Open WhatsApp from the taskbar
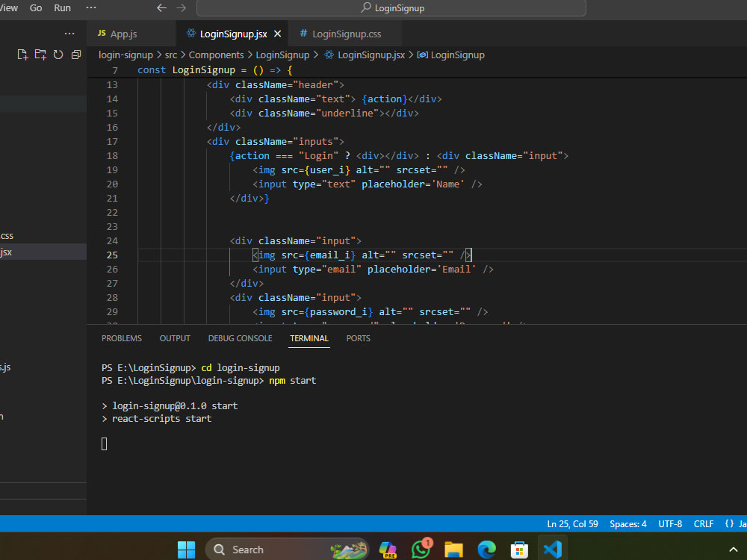This screenshot has width=747, height=560. [421, 549]
